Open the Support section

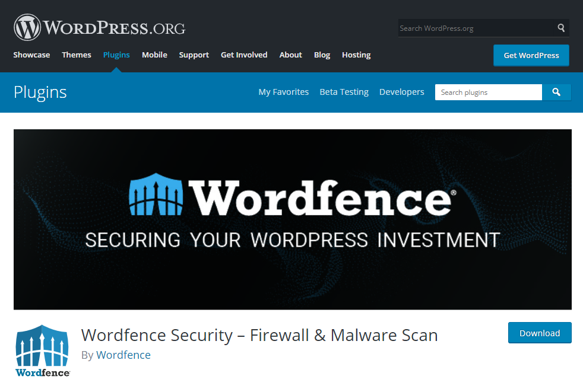click(x=194, y=55)
